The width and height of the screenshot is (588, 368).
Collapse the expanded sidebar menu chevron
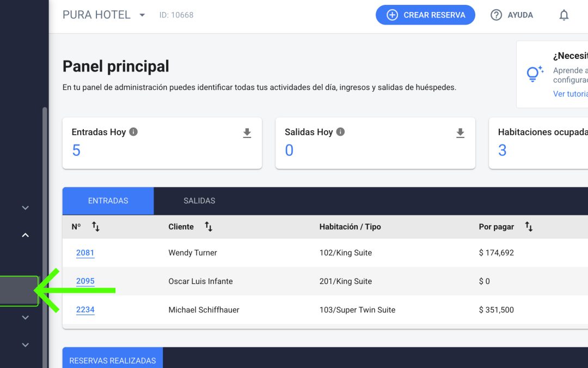click(25, 235)
